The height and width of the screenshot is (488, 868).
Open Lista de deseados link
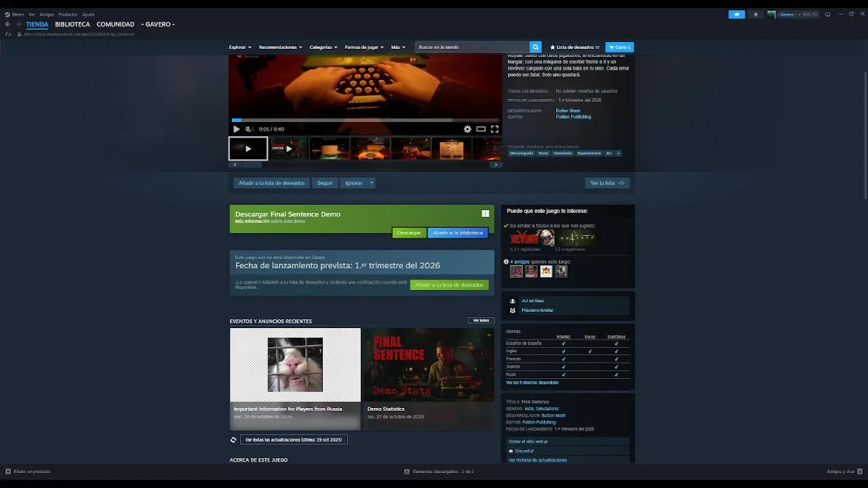(574, 47)
